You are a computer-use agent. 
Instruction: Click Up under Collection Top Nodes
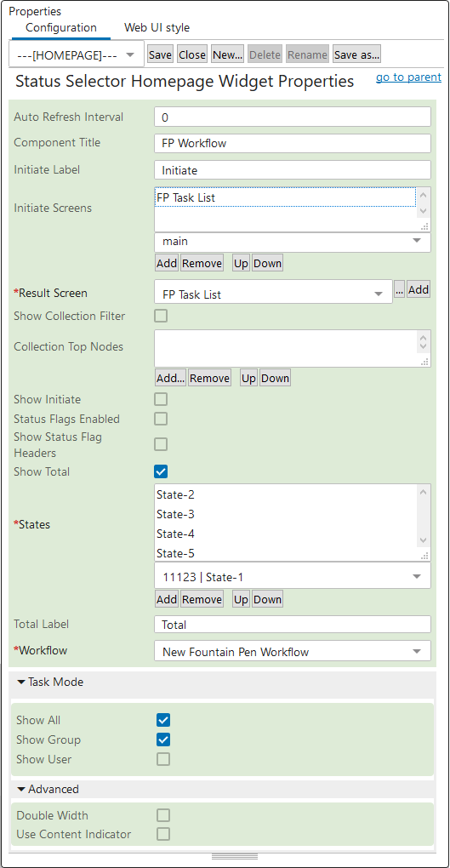click(x=248, y=378)
